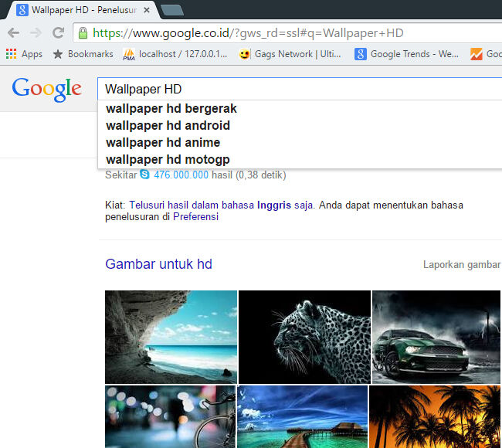Open a new tab button
502x448 pixels.
[172, 10]
